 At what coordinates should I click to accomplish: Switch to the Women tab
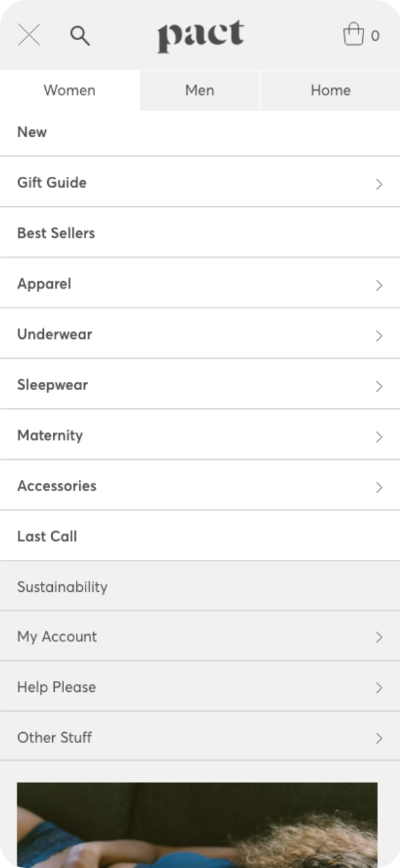[x=69, y=91]
